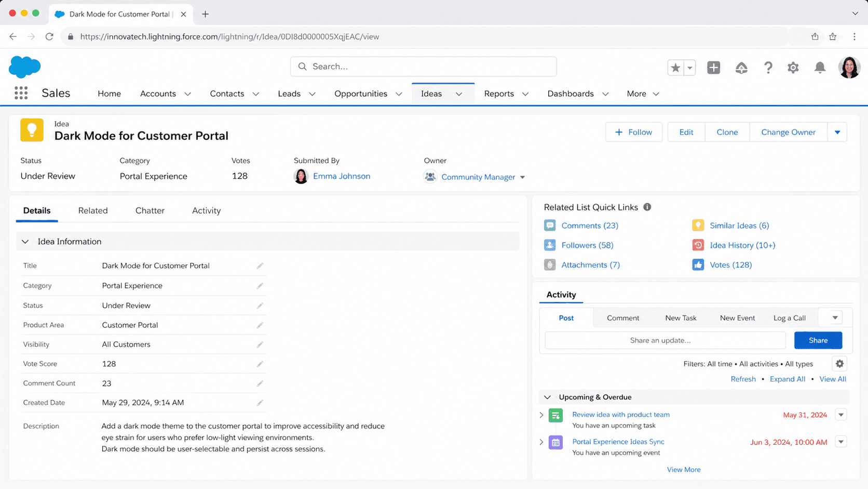Expand the Contacts nav dropdown chevron
Image resolution: width=868 pixels, height=489 pixels.
(256, 94)
